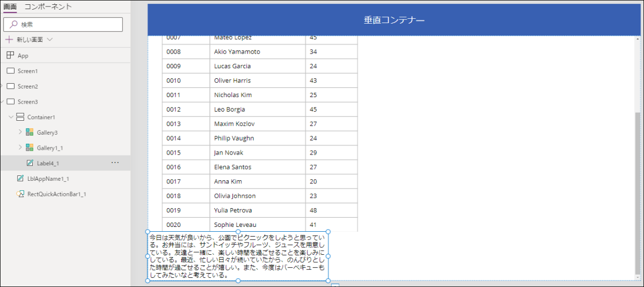Image resolution: width=644 pixels, height=287 pixels.
Task: Click the Gallery1_1 gallery icon
Action: click(x=30, y=148)
